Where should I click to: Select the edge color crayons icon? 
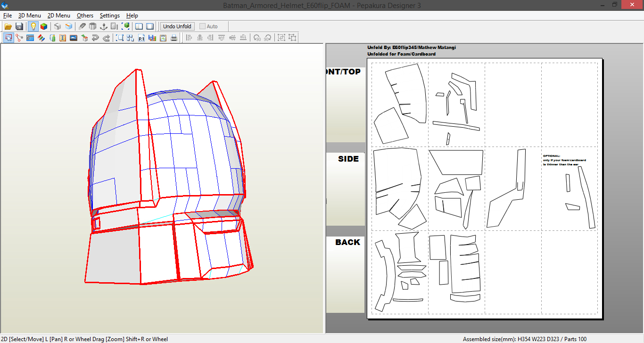pos(41,38)
